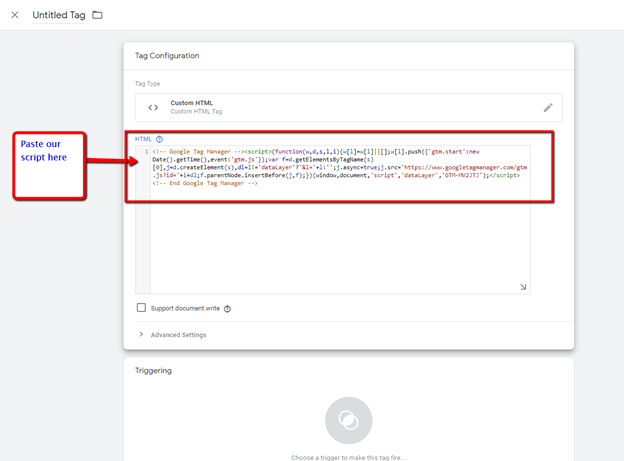Click inside the HTML code editor area

340,220
